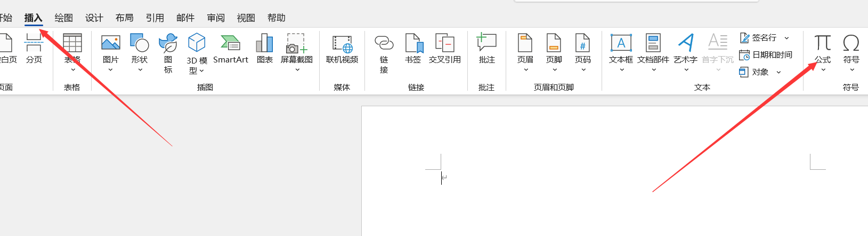Expand the 公式 equation dropdown
The height and width of the screenshot is (236, 868).
(823, 70)
